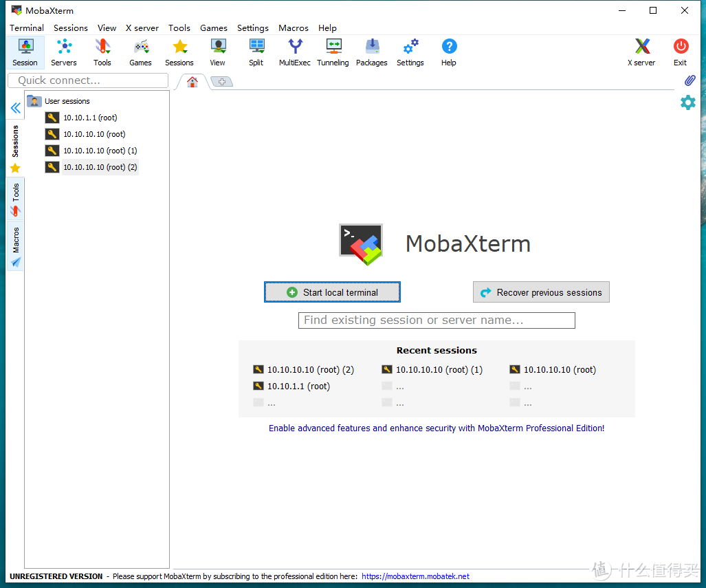Maximize the MobaXterm window
Image resolution: width=706 pixels, height=588 pixels.
(x=653, y=10)
